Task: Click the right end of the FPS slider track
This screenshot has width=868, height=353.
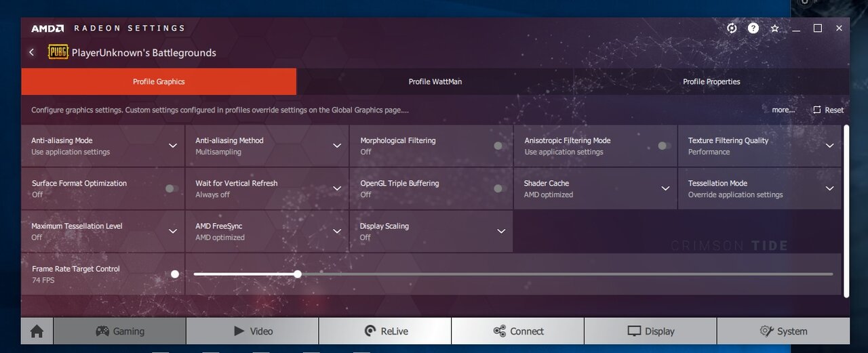Action: pos(831,274)
